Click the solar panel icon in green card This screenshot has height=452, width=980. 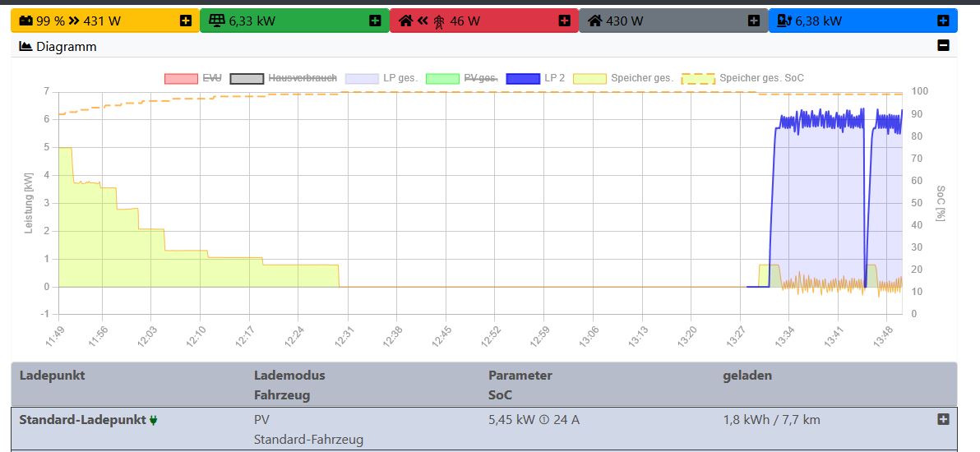[217, 21]
